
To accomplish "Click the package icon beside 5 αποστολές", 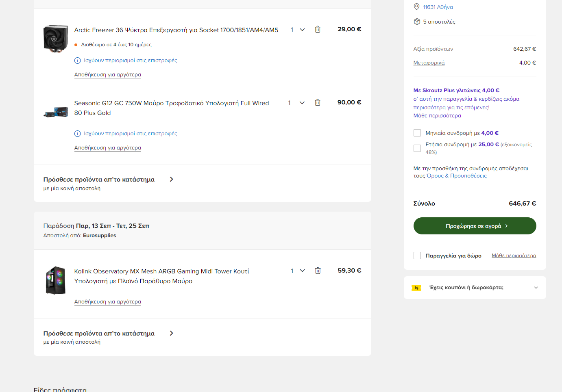I will (x=417, y=22).
